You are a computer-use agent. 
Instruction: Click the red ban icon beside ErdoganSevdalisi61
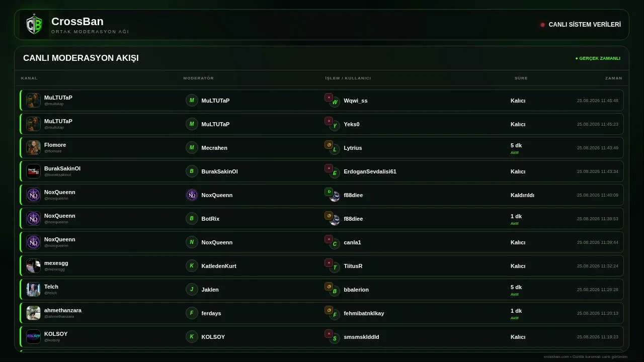pos(329,168)
